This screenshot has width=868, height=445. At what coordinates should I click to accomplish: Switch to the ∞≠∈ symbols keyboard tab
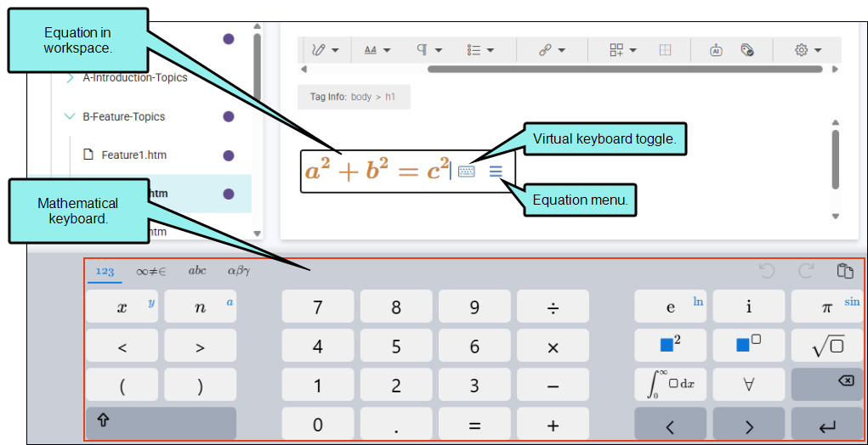152,272
